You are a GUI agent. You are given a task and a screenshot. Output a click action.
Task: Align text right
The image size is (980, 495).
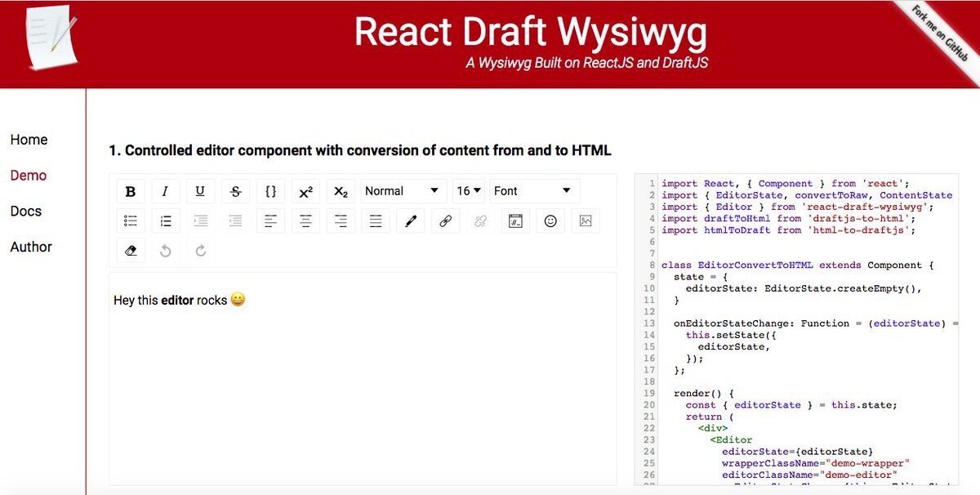point(341,221)
